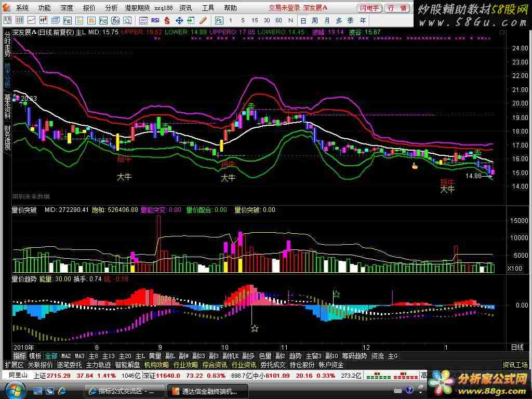This screenshot has width=532, height=399.
Task: Click the show desktop quick launch icon
Action: [37, 391]
